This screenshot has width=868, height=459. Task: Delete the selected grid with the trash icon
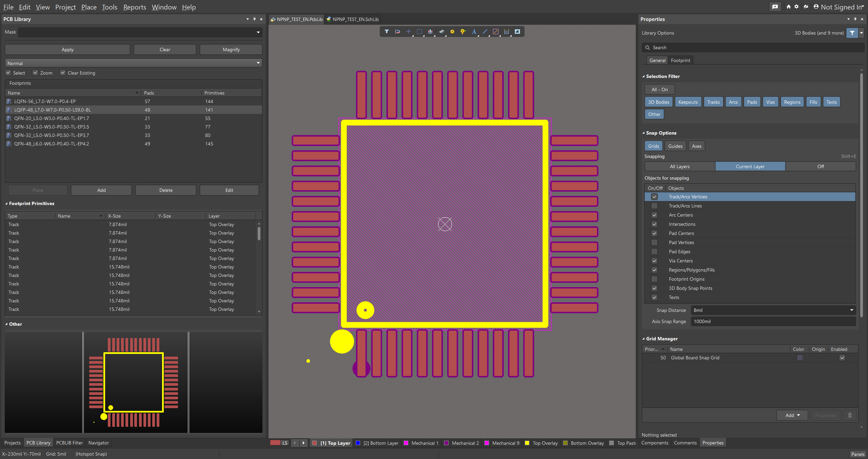pos(850,415)
